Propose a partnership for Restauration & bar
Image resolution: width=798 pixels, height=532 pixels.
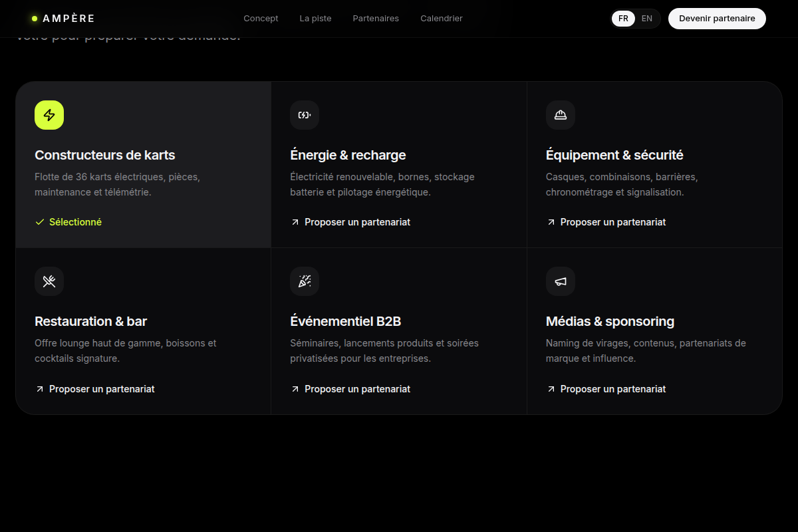tap(94, 389)
